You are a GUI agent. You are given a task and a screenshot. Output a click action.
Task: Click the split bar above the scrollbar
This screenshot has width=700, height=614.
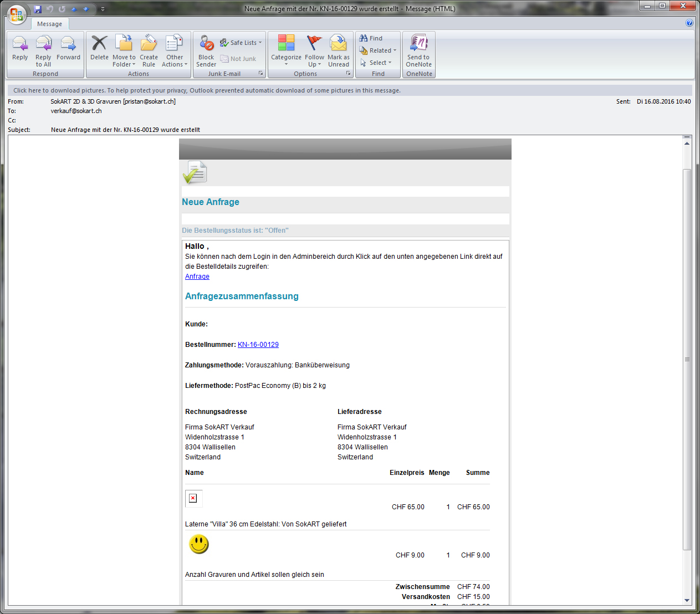(x=687, y=137)
